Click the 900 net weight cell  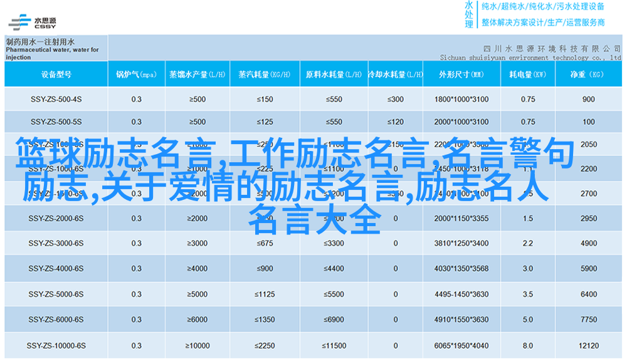coord(588,99)
